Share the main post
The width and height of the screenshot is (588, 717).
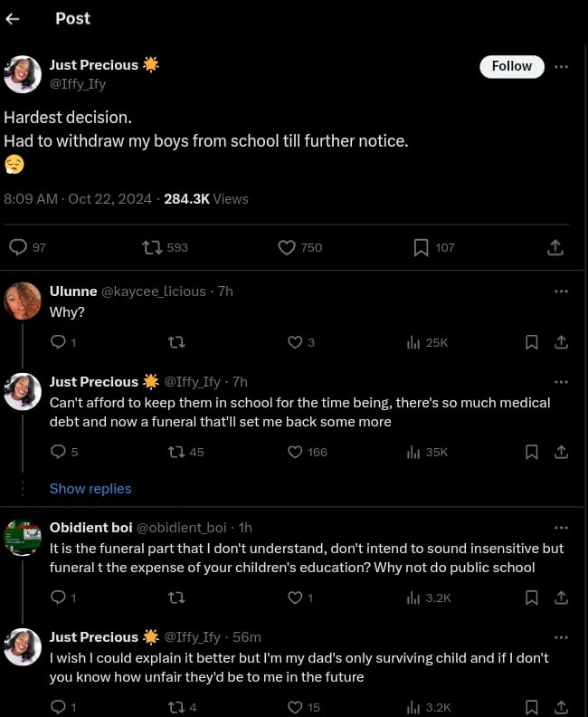point(555,247)
